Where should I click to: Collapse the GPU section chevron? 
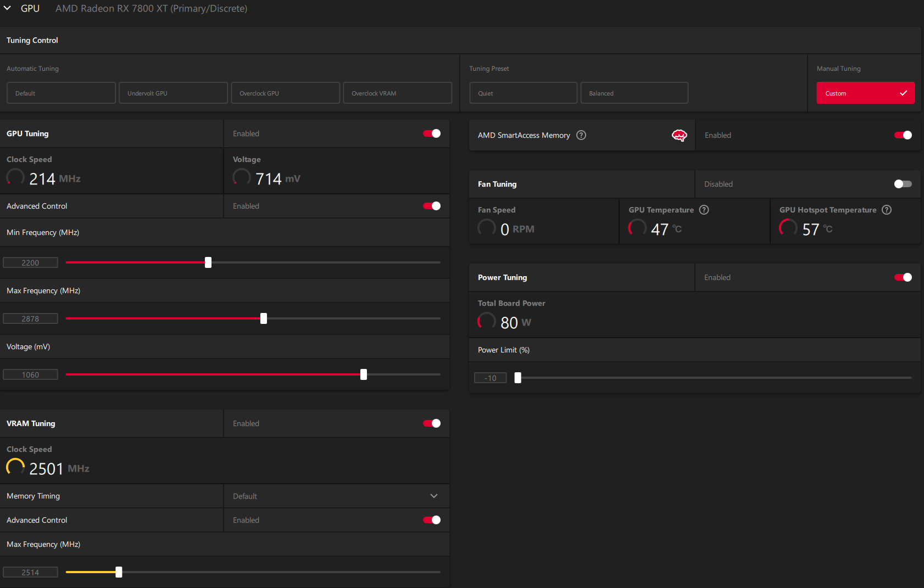click(x=7, y=8)
